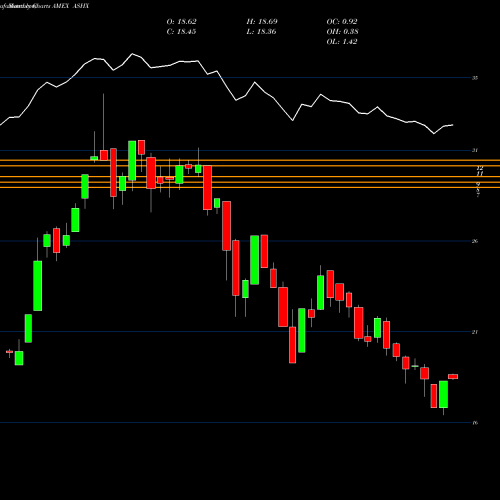
Task: Click the orange level label '12'
Action: click(x=480, y=169)
